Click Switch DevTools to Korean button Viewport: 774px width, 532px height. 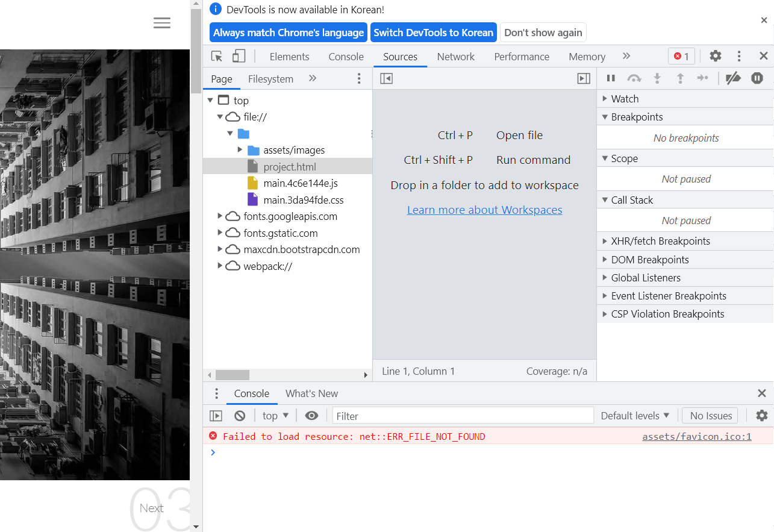pyautogui.click(x=433, y=33)
